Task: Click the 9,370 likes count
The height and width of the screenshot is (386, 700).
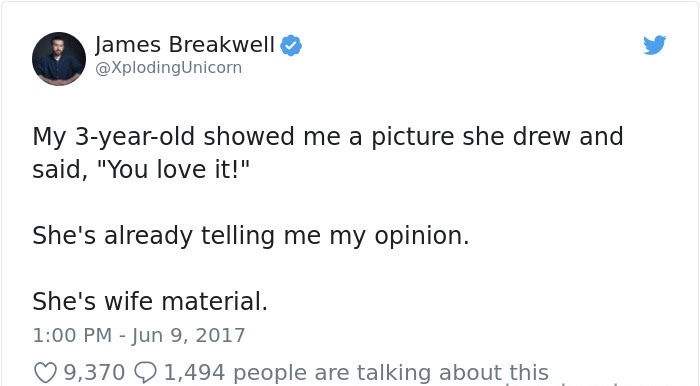Action: point(94,372)
